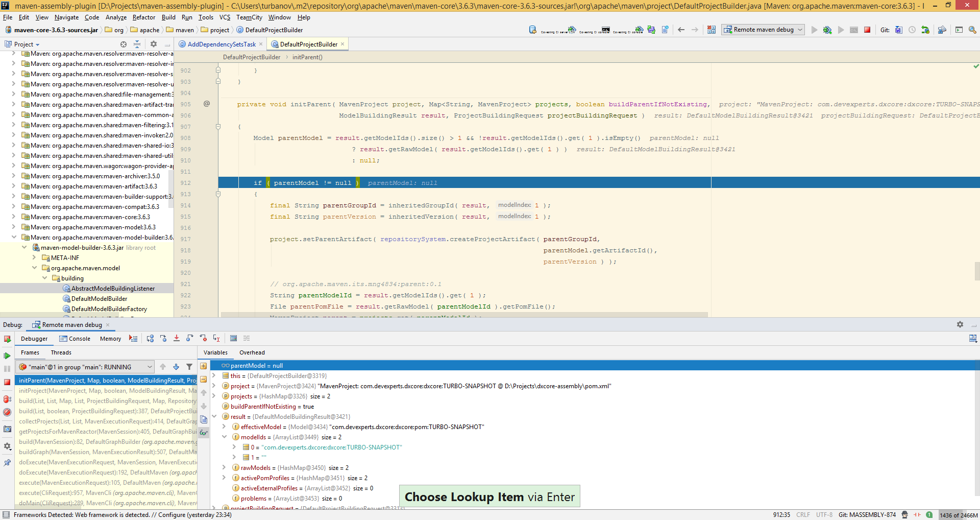The width and height of the screenshot is (980, 520).
Task: Switch to Overhead tab
Action: [x=252, y=352]
